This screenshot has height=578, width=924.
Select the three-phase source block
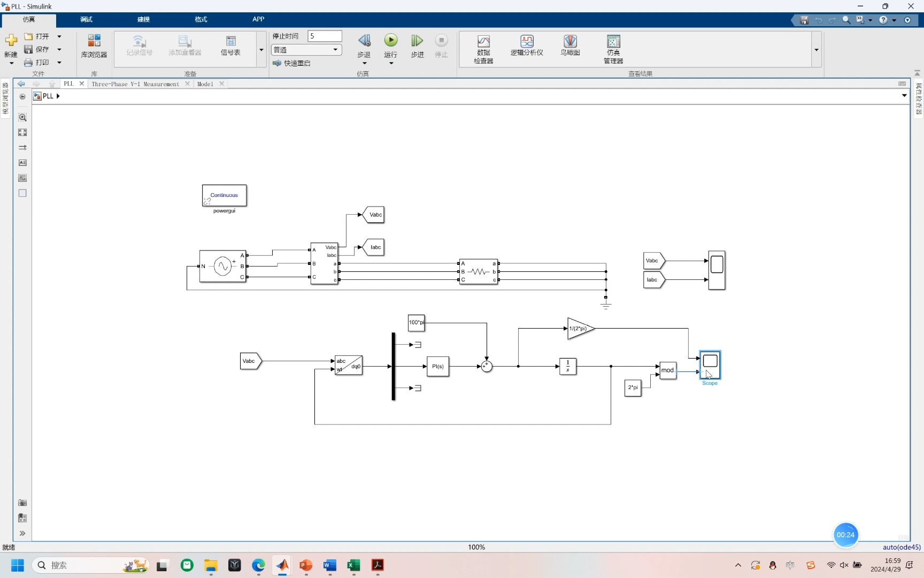tap(222, 266)
